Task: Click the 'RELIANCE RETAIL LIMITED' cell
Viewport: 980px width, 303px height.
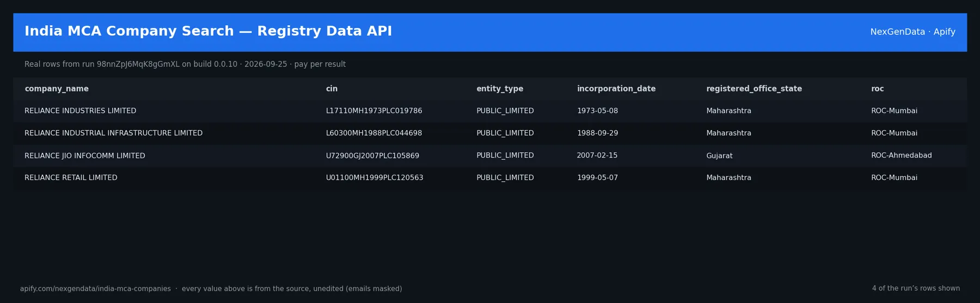Action: (x=71, y=178)
